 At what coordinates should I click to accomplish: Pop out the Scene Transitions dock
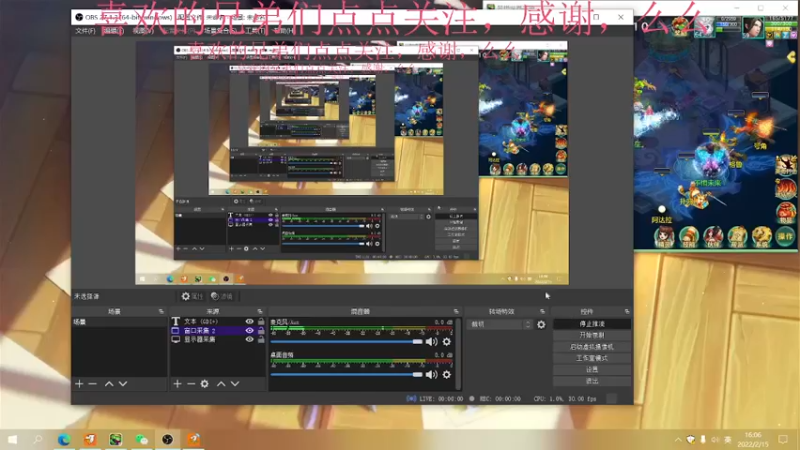(x=542, y=311)
